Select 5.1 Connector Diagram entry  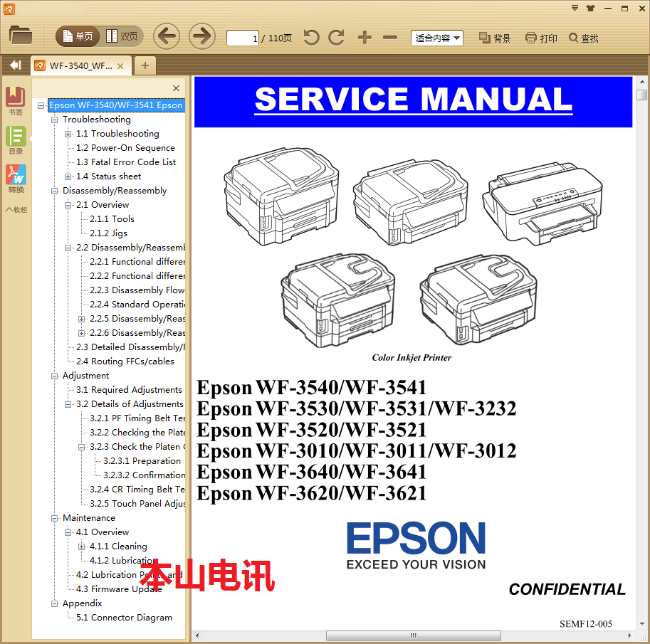point(124,618)
